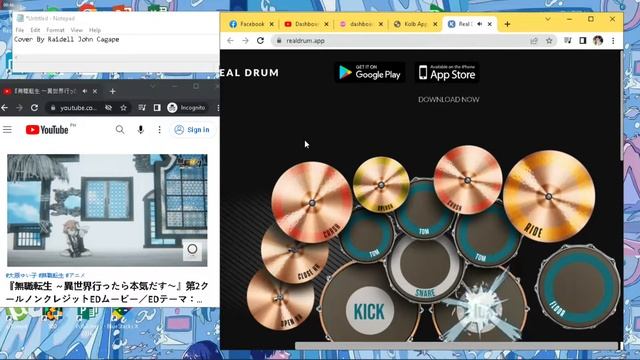Open the App Store download badge
The image size is (640, 360).
[447, 72]
